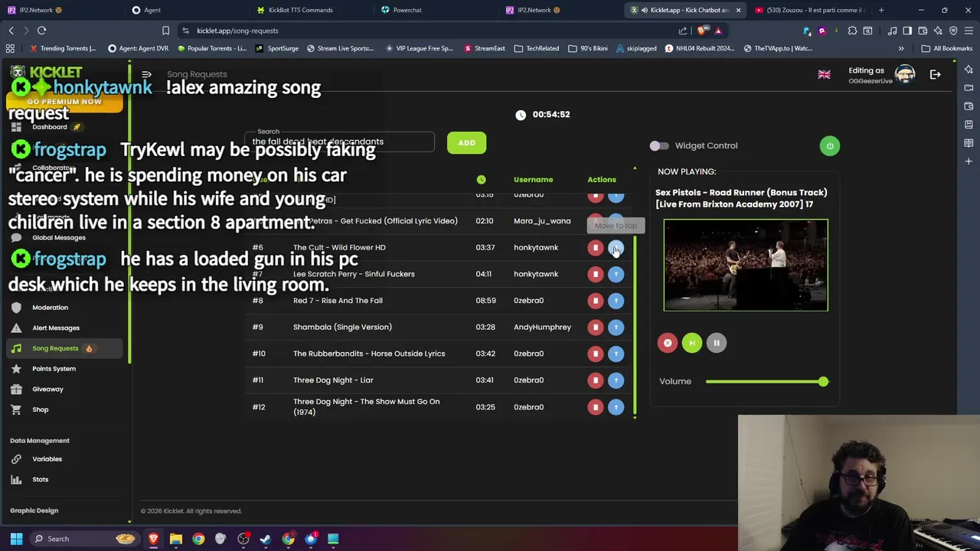Click the ADD song button
The height and width of the screenshot is (551, 980).
466,142
